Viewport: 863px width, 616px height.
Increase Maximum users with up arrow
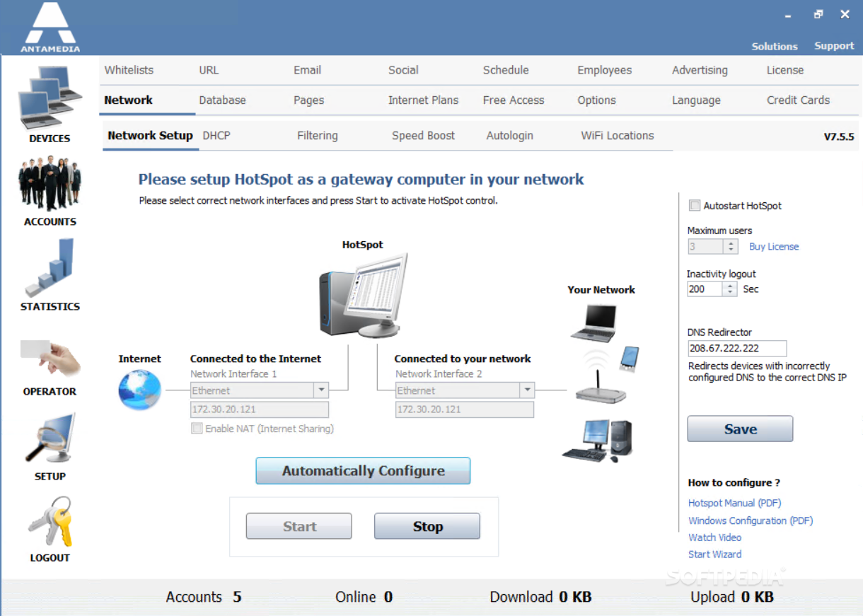click(731, 243)
